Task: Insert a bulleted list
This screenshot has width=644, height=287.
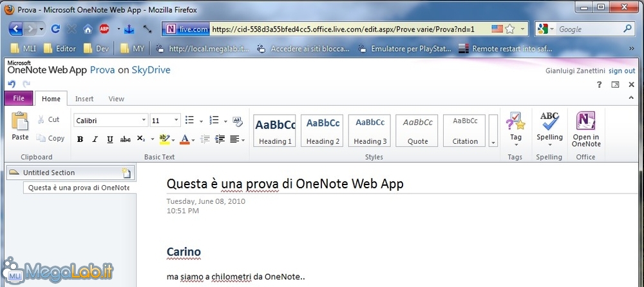Action: (189, 120)
